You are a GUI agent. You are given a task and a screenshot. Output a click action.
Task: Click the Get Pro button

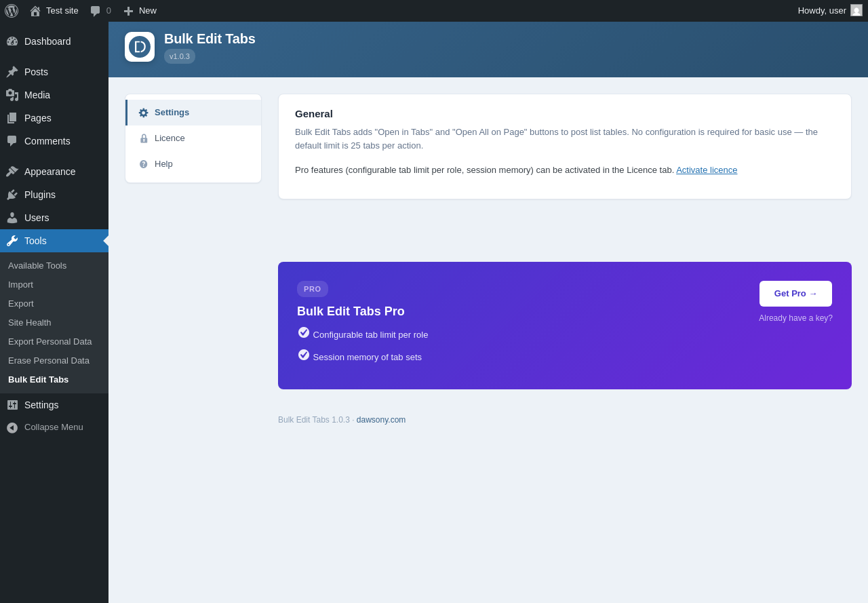[795, 294]
